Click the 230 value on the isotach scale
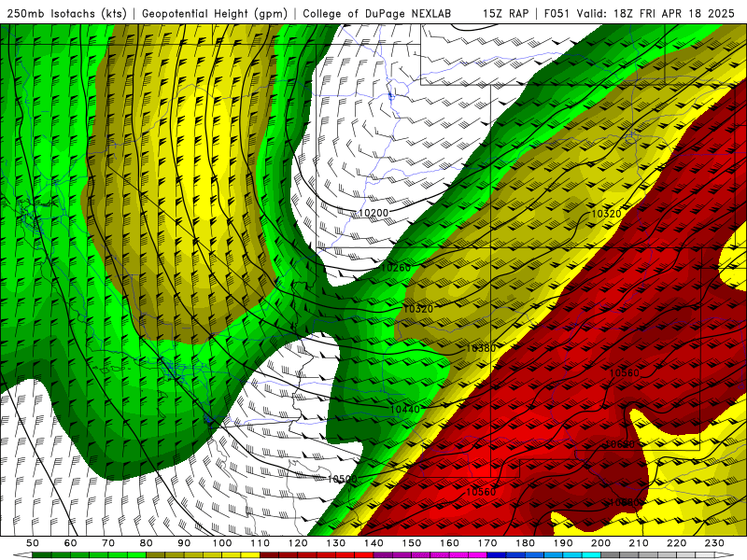Image resolution: width=747 pixels, height=560 pixels. [714, 543]
